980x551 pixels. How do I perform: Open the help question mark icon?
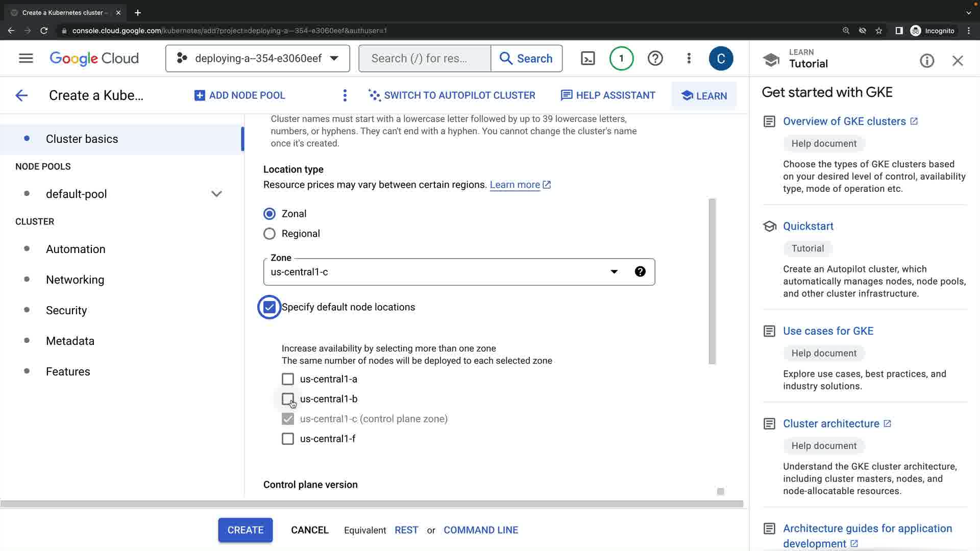[x=655, y=59]
